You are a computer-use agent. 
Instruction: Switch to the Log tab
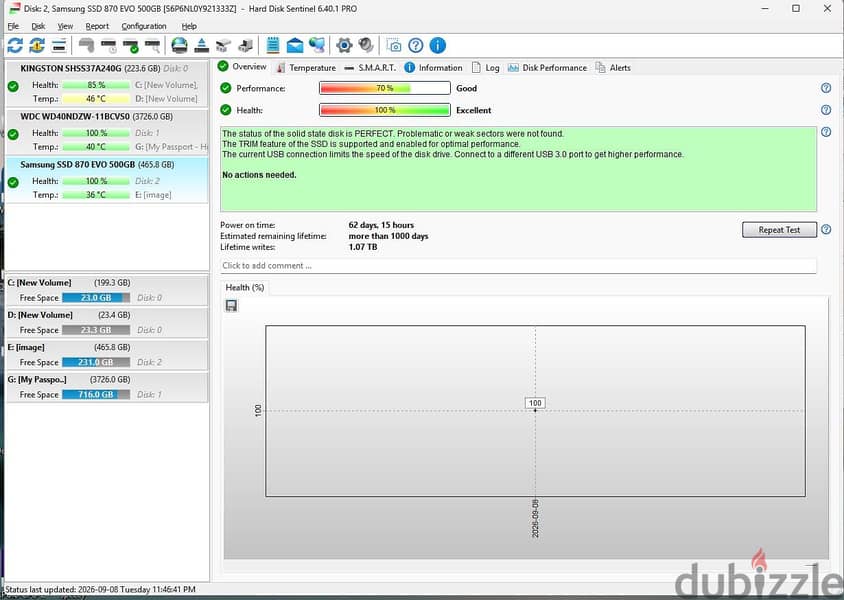click(486, 68)
